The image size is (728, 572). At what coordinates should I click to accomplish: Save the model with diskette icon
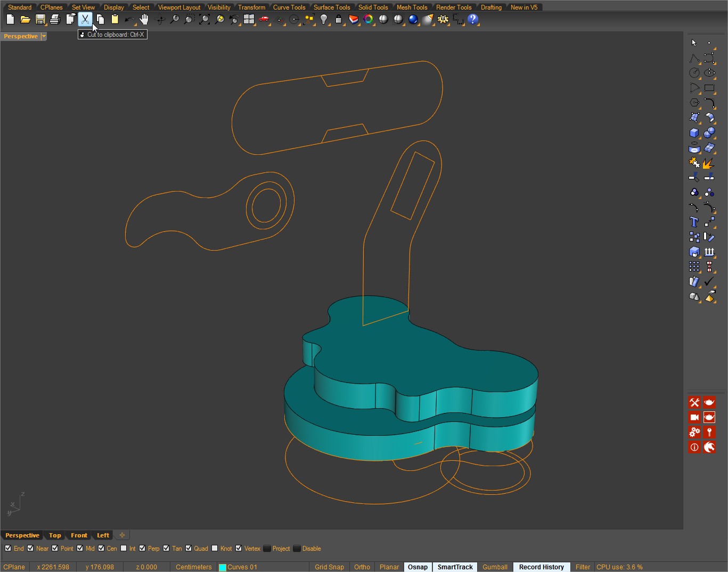[40, 20]
